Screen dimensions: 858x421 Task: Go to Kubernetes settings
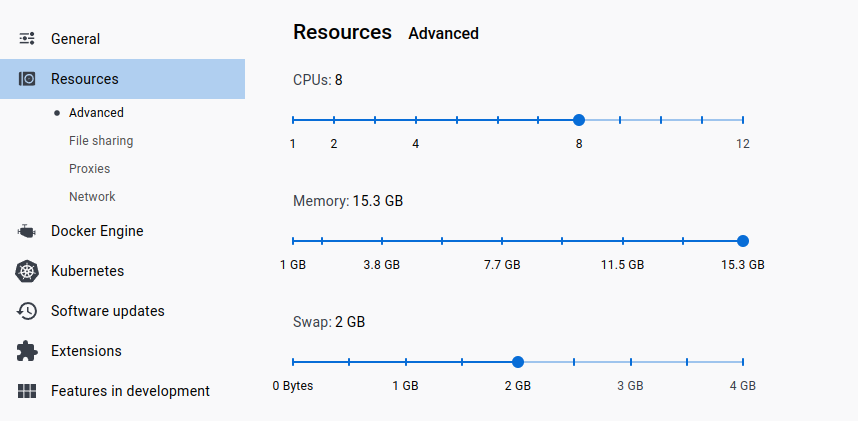(88, 271)
